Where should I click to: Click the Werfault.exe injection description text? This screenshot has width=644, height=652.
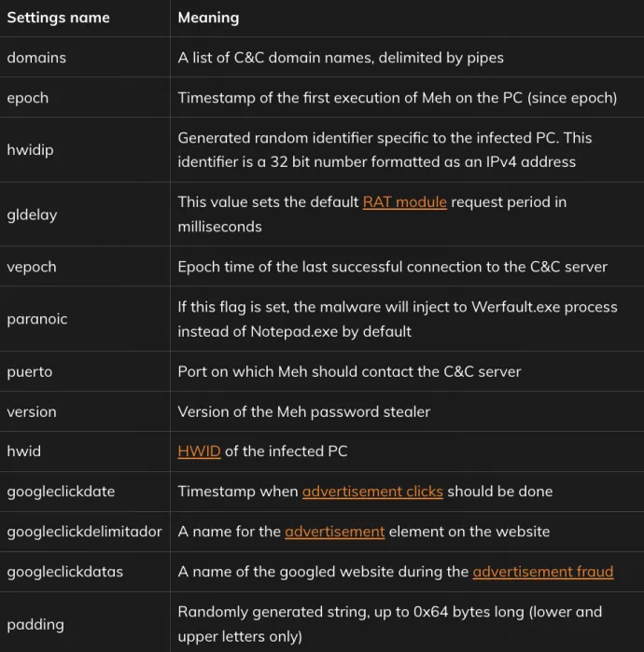[398, 319]
